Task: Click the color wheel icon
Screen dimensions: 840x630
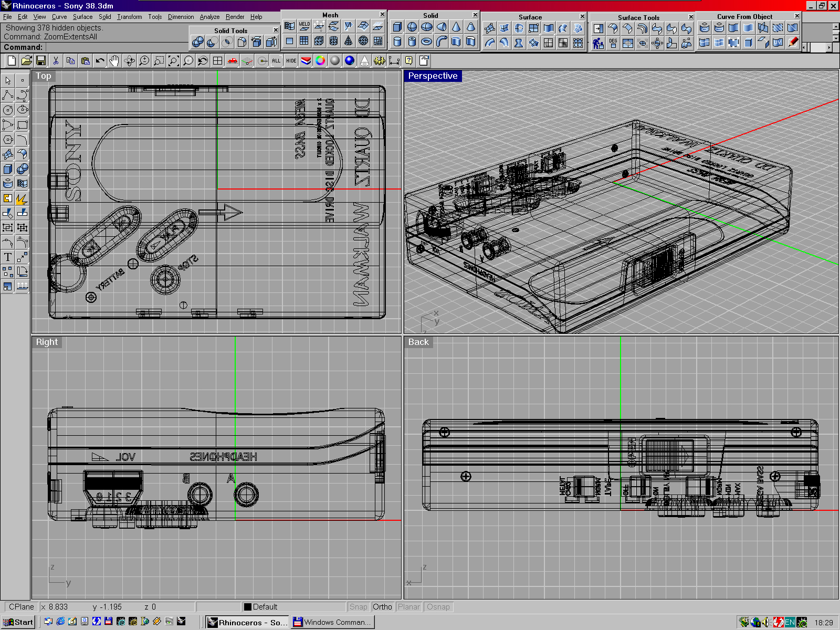Action: pyautogui.click(x=320, y=61)
